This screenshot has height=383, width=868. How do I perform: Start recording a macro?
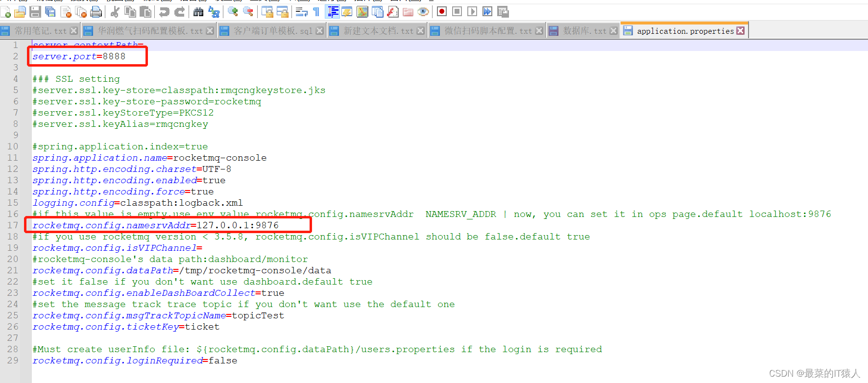point(442,12)
